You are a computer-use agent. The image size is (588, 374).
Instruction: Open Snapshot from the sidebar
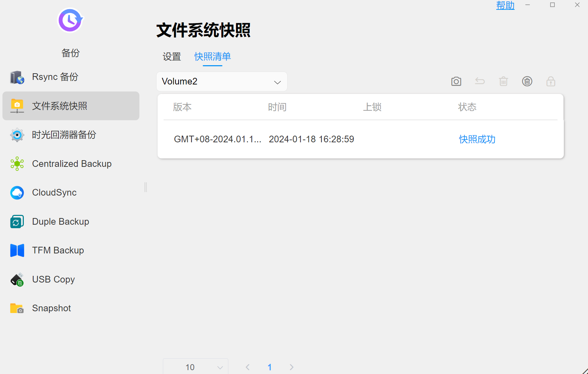(51, 308)
